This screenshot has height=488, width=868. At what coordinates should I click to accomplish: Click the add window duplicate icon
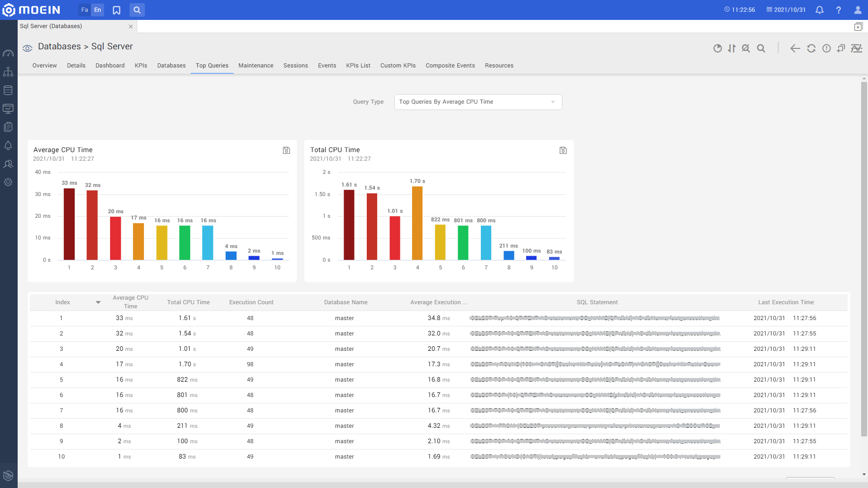point(841,48)
